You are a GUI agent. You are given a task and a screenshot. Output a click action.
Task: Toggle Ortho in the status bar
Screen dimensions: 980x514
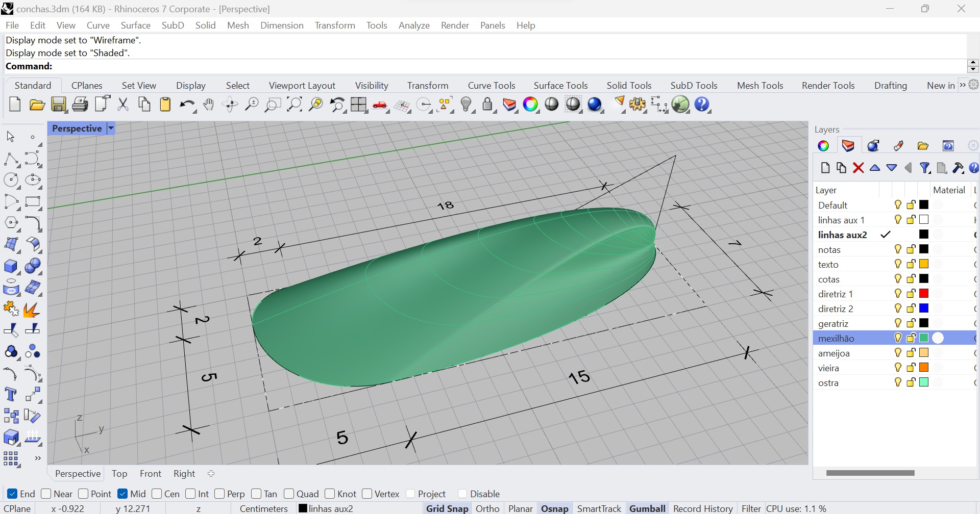(487, 508)
